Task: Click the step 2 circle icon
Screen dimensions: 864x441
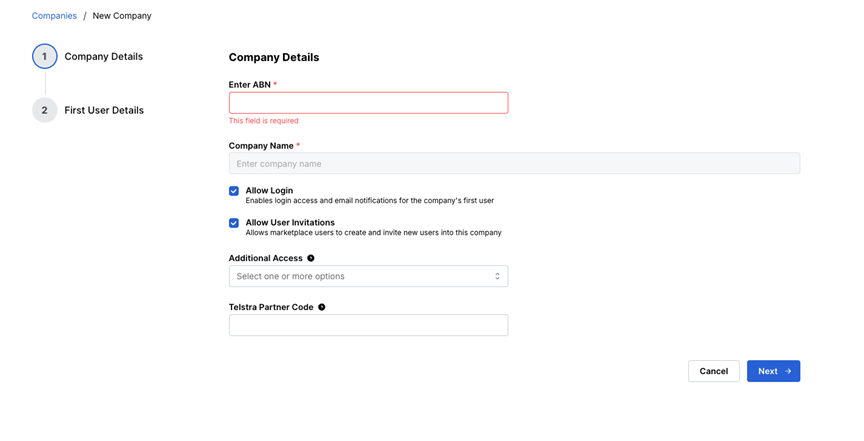Action: coord(45,110)
